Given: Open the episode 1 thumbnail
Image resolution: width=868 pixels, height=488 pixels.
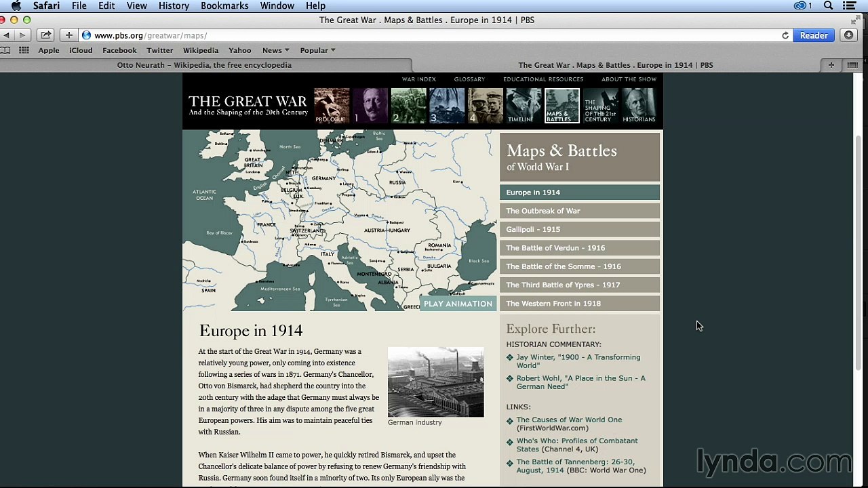Looking at the screenshot, I should tap(370, 106).
